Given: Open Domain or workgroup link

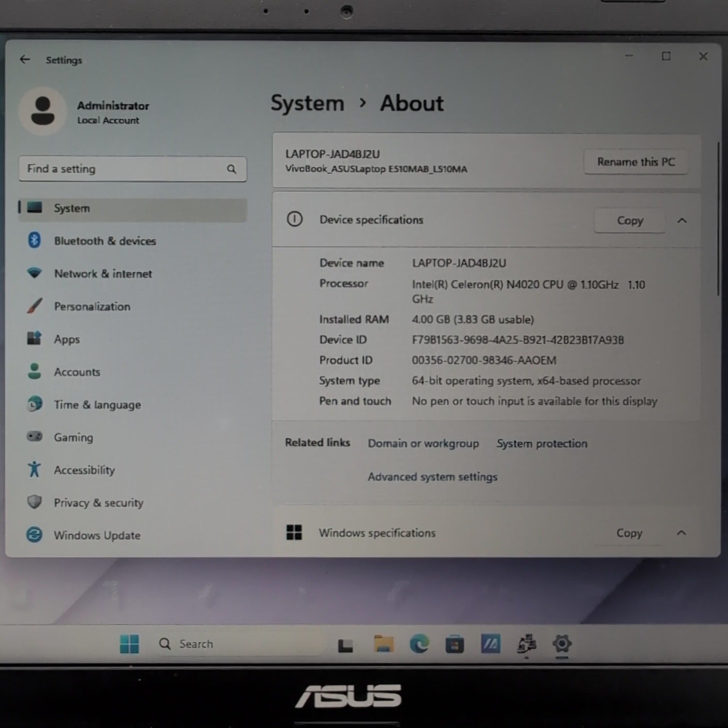Looking at the screenshot, I should pyautogui.click(x=423, y=443).
